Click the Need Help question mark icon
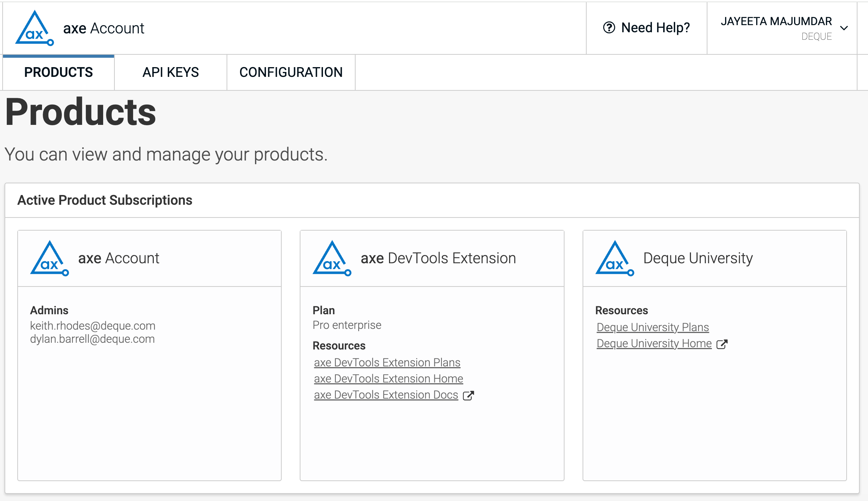 coord(609,28)
